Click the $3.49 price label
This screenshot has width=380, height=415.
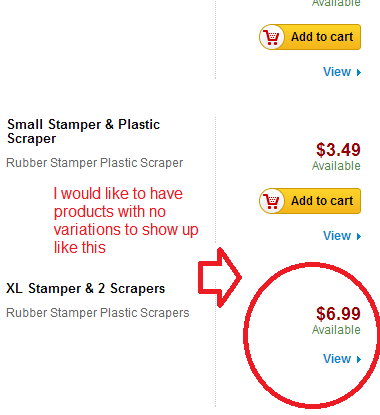click(338, 150)
